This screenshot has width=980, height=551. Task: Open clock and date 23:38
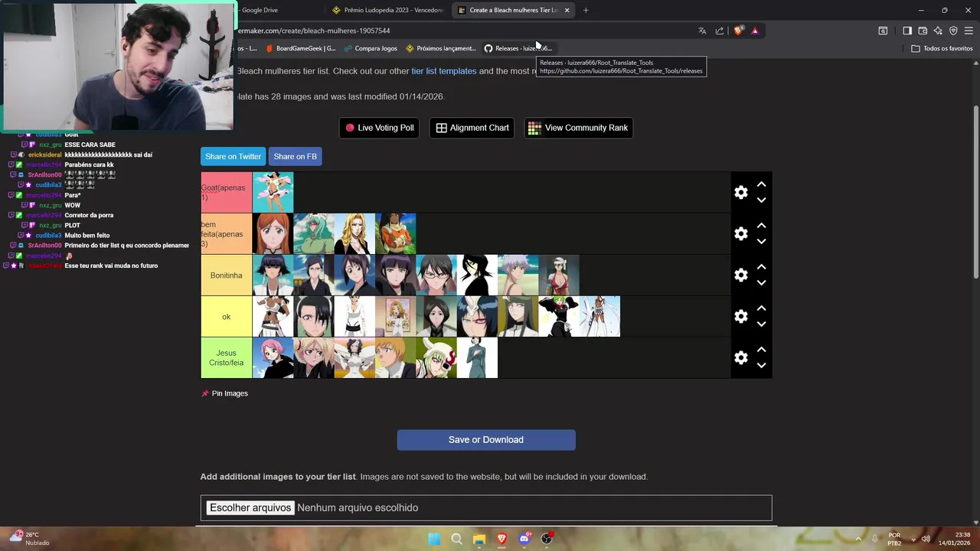(x=955, y=539)
